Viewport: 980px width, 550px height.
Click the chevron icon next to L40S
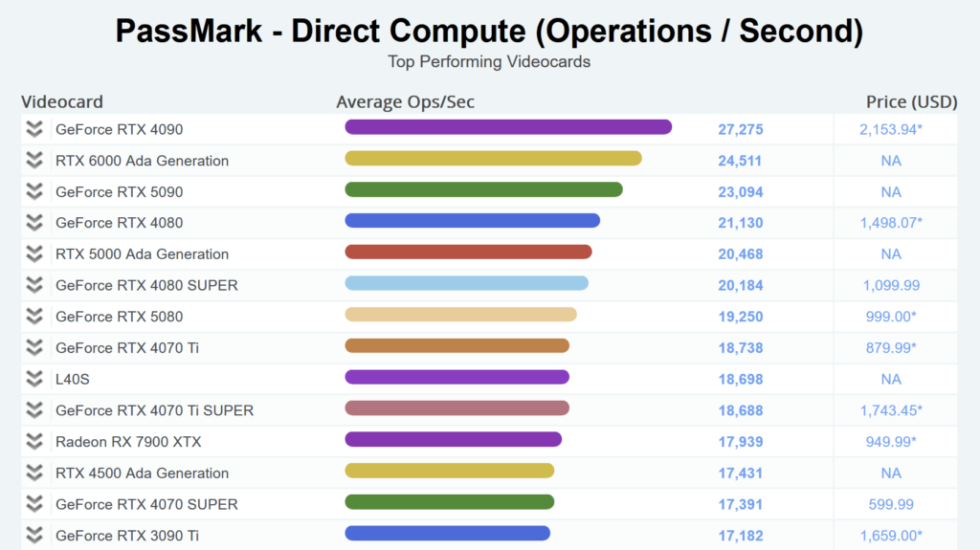coord(34,379)
